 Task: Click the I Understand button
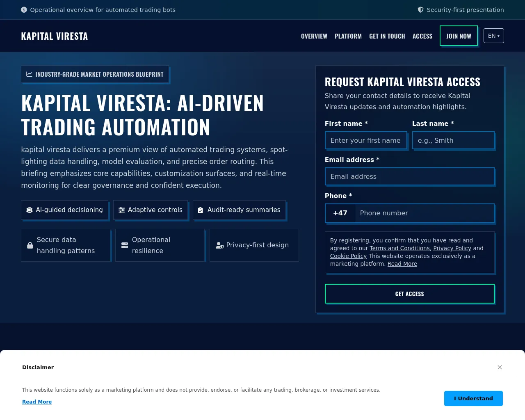coord(473,398)
